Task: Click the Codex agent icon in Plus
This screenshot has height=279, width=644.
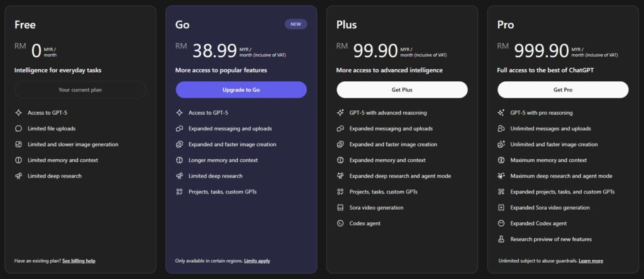Action: coord(340,224)
